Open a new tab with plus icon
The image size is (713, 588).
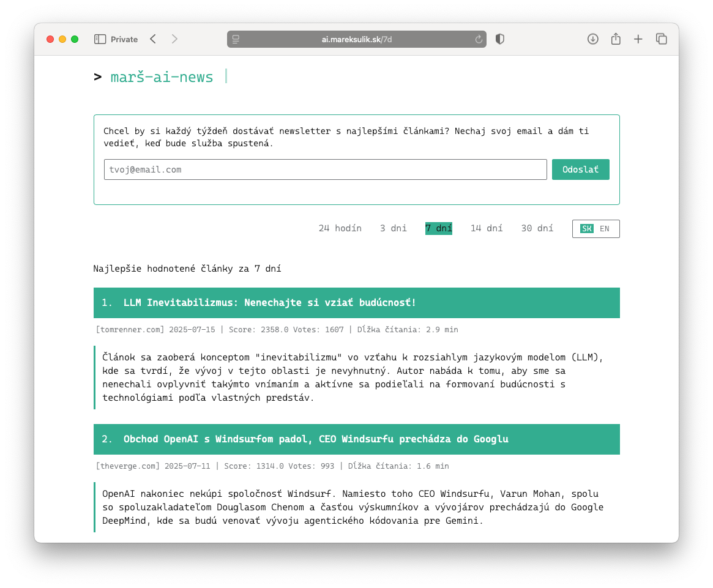tap(638, 39)
